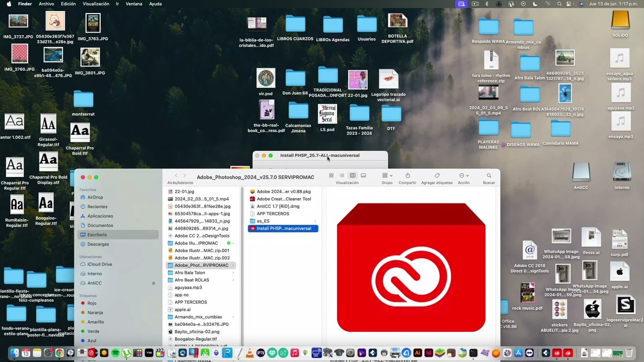Open the Ayuda menu
This screenshot has height=362, width=644.
click(155, 4)
